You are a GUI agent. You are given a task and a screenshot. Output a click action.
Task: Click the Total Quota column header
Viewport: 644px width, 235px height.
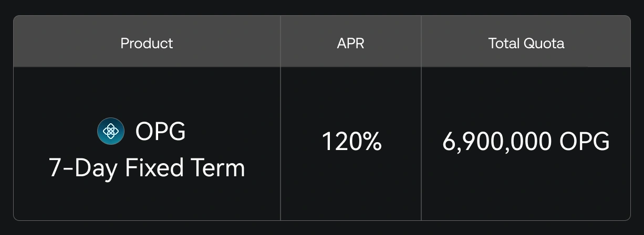coord(526,43)
